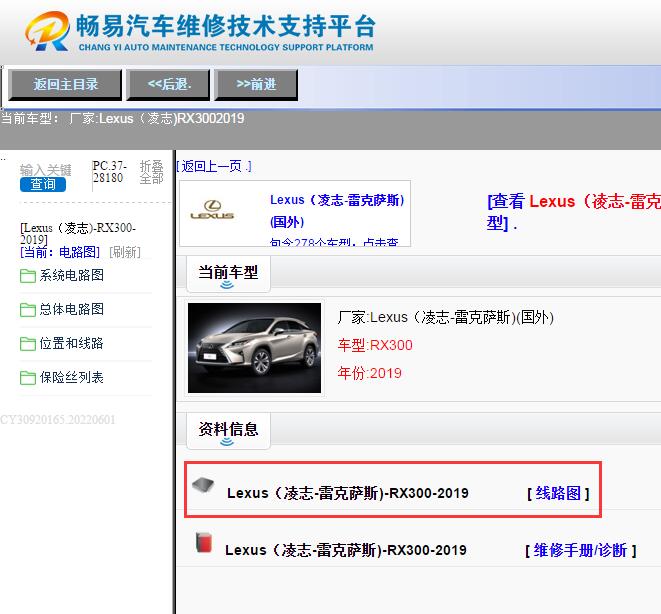Click the gray wiring diagram book icon
Screen dimensions: 661x614
(203, 485)
